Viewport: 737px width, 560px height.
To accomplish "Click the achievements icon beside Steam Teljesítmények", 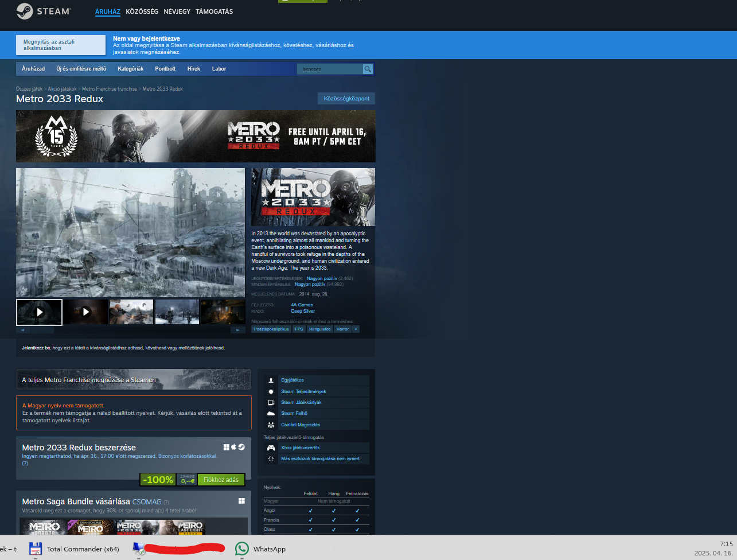I will pyautogui.click(x=271, y=391).
